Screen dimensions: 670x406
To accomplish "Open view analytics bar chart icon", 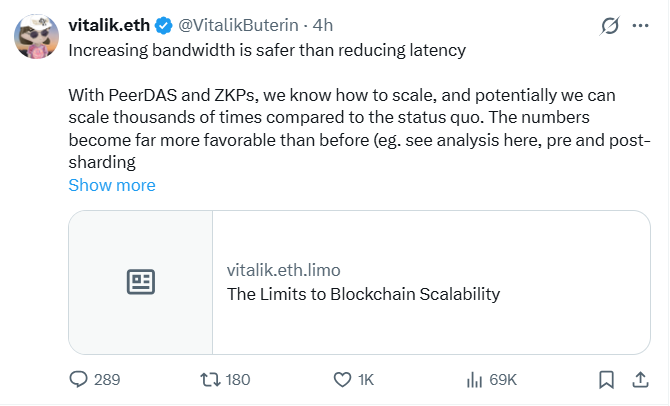I will tap(475, 379).
